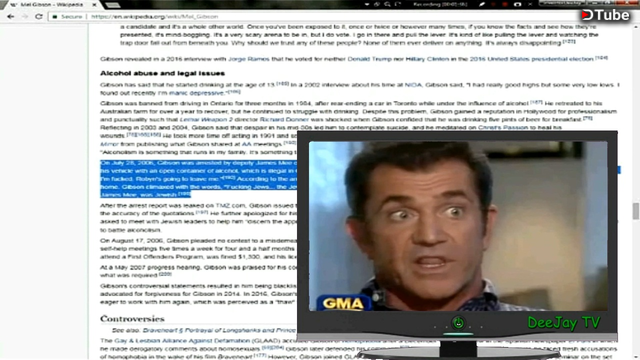Open the Richard Donner link
Screen dimensions: 640x360
pyautogui.click(x=284, y=120)
